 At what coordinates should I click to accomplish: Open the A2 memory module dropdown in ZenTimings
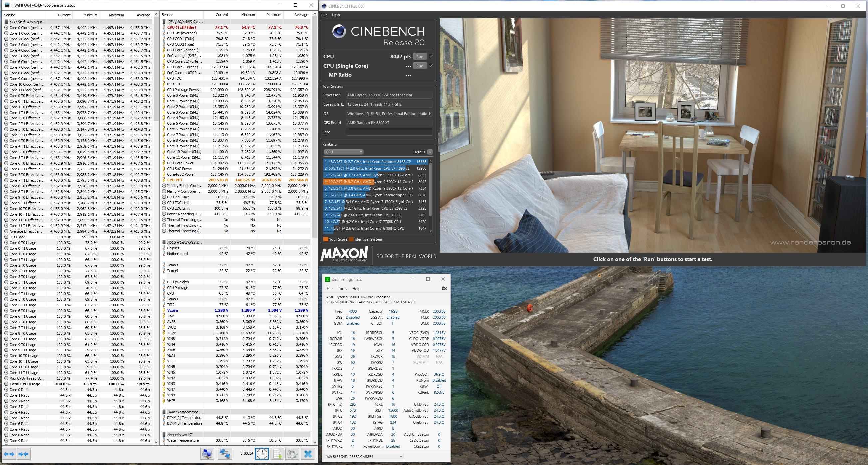(x=364, y=457)
